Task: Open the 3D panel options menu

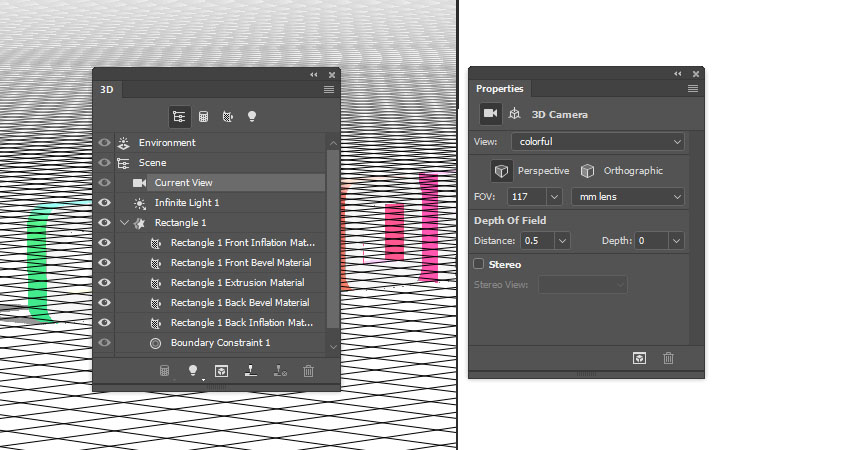Action: tap(329, 89)
